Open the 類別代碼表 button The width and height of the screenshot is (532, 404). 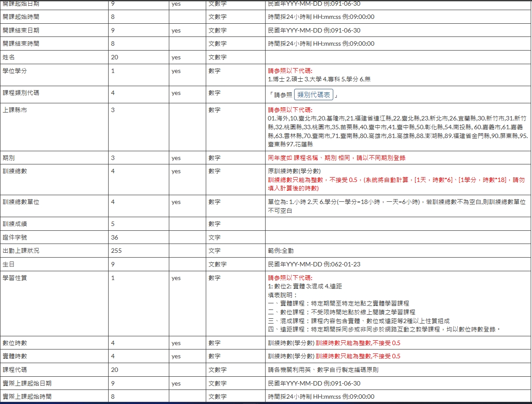(x=313, y=95)
